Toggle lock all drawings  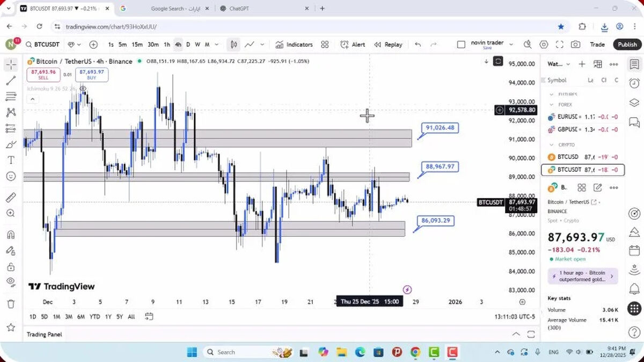tap(11, 266)
